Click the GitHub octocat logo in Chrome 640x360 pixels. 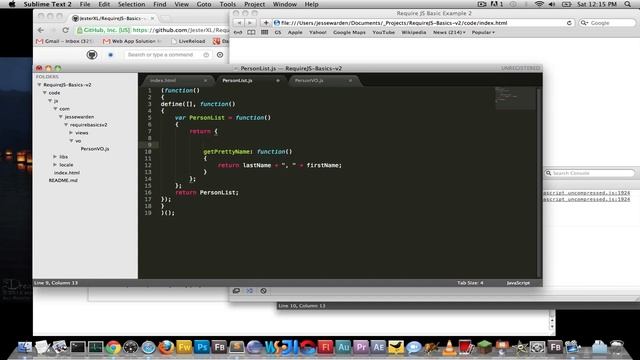coord(92,55)
